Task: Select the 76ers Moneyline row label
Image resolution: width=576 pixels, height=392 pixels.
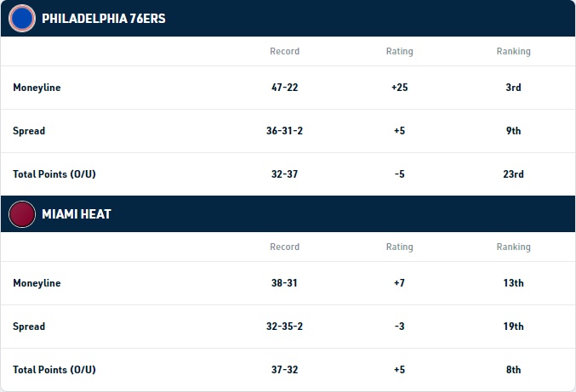Action: tap(37, 88)
